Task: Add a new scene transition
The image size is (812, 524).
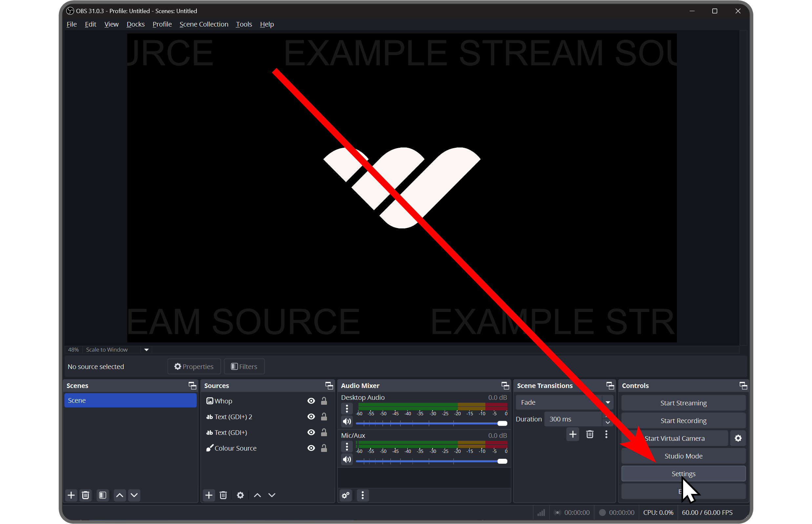Action: 572,434
